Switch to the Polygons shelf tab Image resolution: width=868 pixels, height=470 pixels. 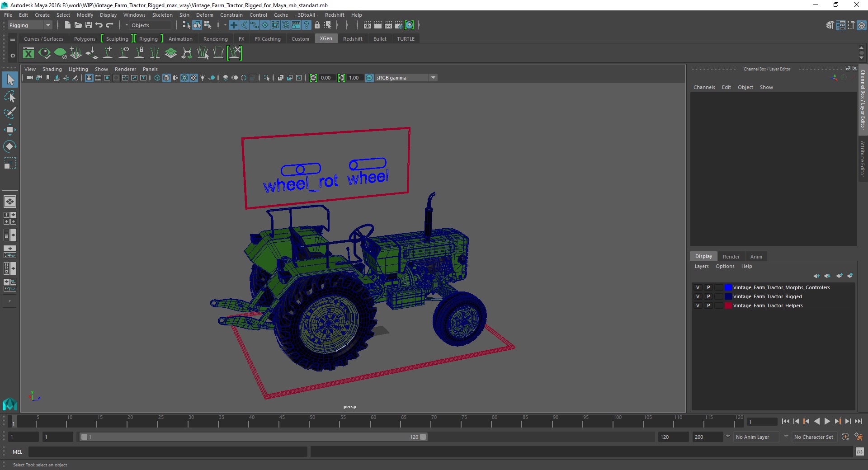click(85, 39)
